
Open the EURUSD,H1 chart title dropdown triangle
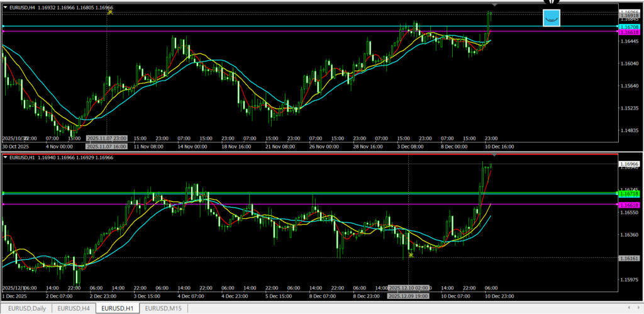coord(6,157)
